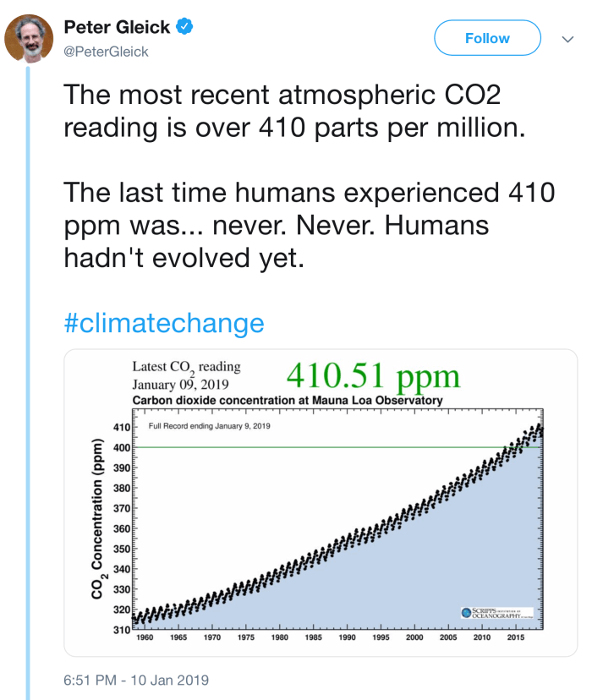The width and height of the screenshot is (592, 700).
Task: Click the Scripps Oceanography logo in chart
Action: click(x=495, y=611)
